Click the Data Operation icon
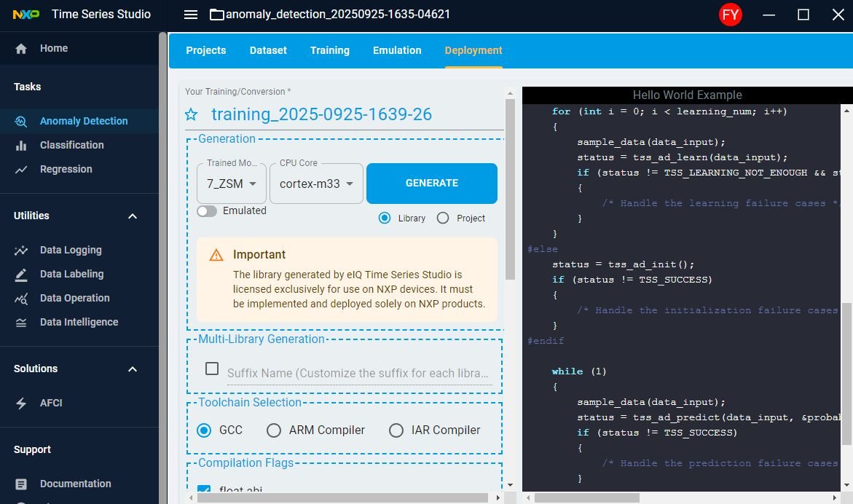Screen dimensions: 853x504 (x=21, y=299)
